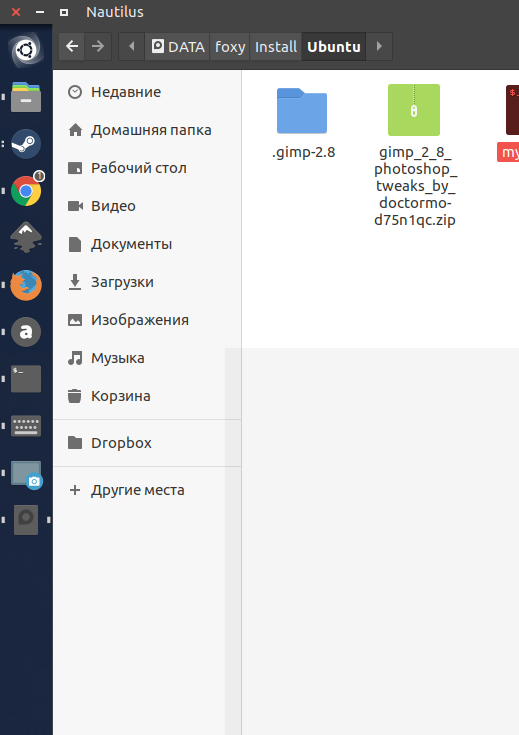Launch Inkscape from the dock

coord(26,237)
